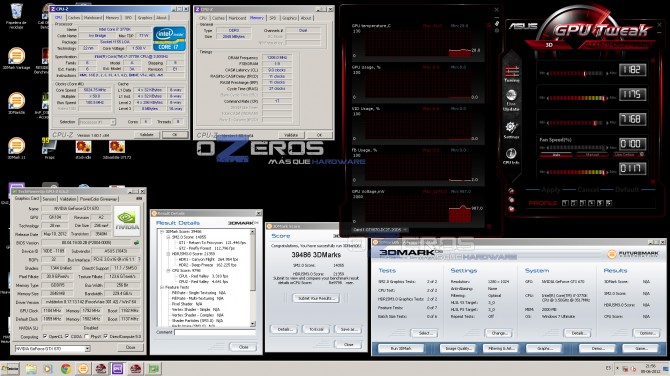Open the Tuning panel in GPU Tweak

(512, 73)
